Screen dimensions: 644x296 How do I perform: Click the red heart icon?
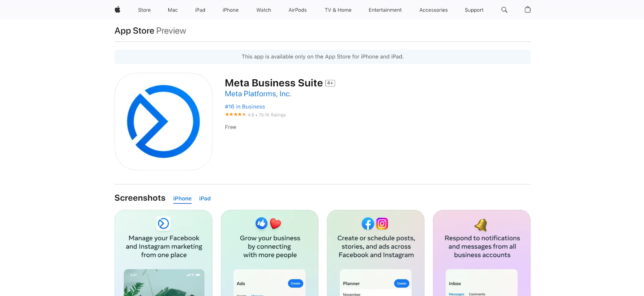[276, 224]
